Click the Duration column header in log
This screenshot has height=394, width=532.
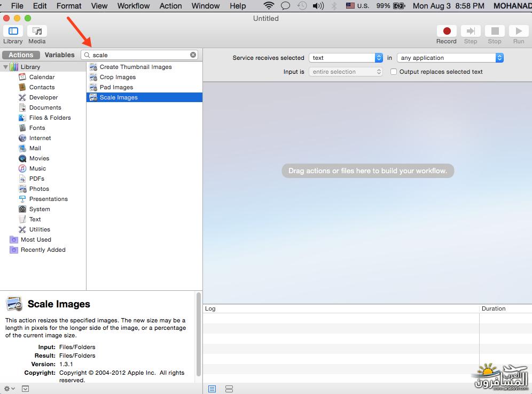click(x=505, y=308)
